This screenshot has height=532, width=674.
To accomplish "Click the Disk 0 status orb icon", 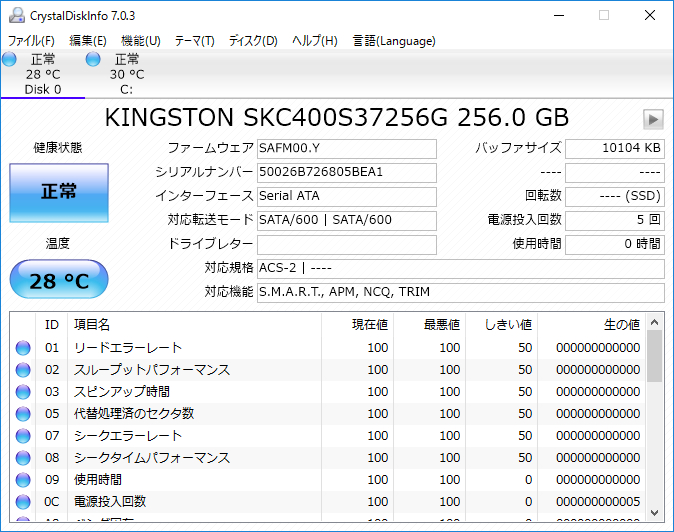I will pos(10,60).
